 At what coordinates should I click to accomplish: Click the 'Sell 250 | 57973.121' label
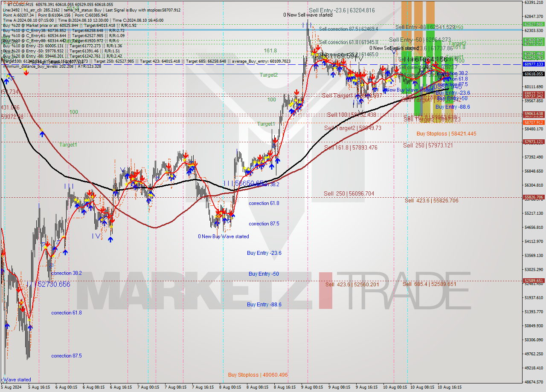coord(428,145)
